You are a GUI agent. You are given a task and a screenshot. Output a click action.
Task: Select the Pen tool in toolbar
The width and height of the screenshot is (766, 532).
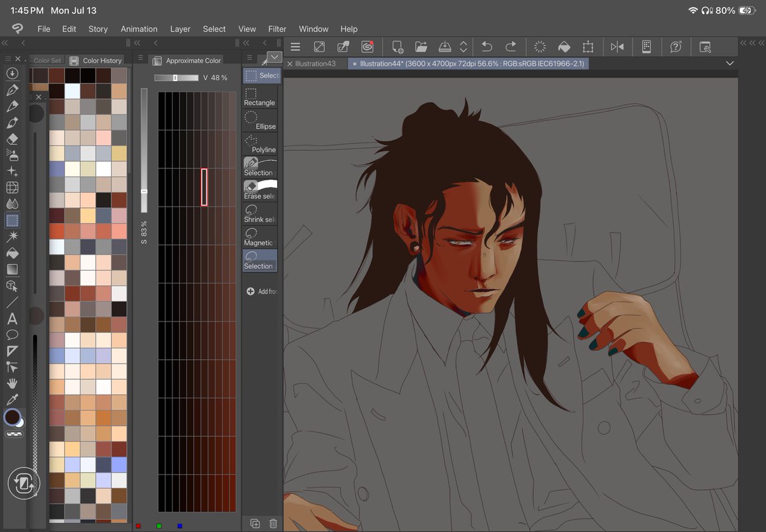[x=12, y=89]
